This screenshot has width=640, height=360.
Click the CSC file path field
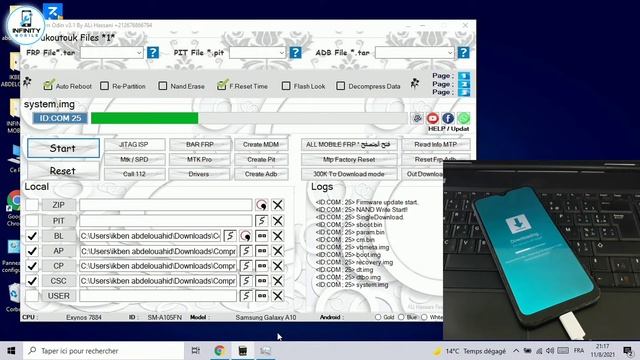[158, 281]
